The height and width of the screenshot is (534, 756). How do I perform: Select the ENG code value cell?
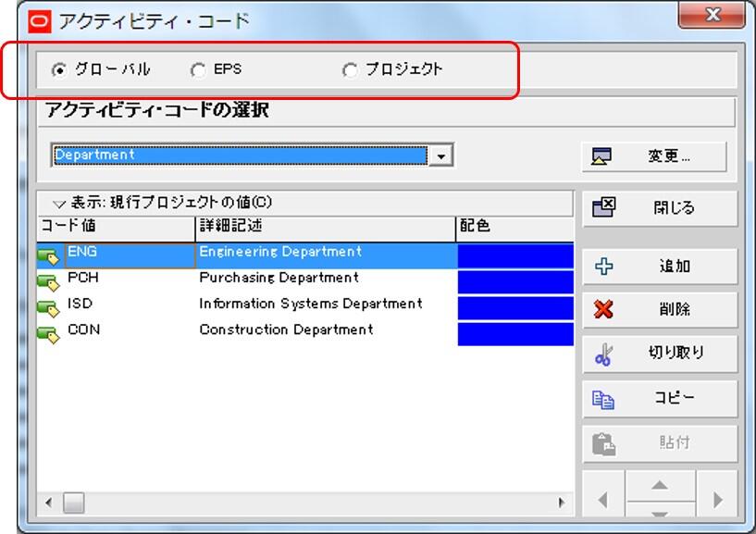pyautogui.click(x=130, y=255)
